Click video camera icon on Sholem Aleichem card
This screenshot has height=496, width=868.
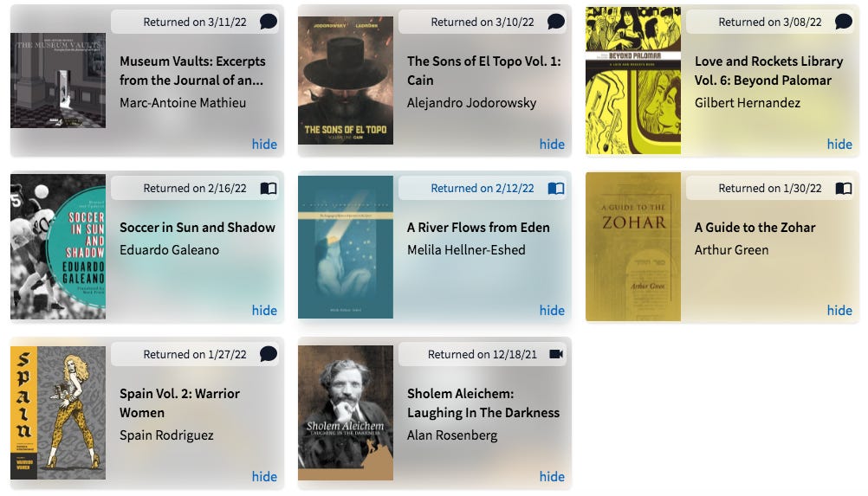pos(556,354)
